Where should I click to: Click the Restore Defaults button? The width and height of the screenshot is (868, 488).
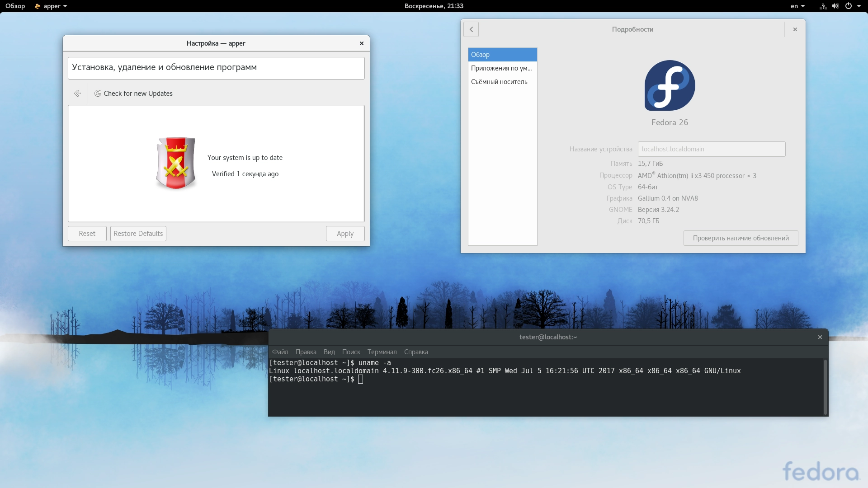coord(138,234)
